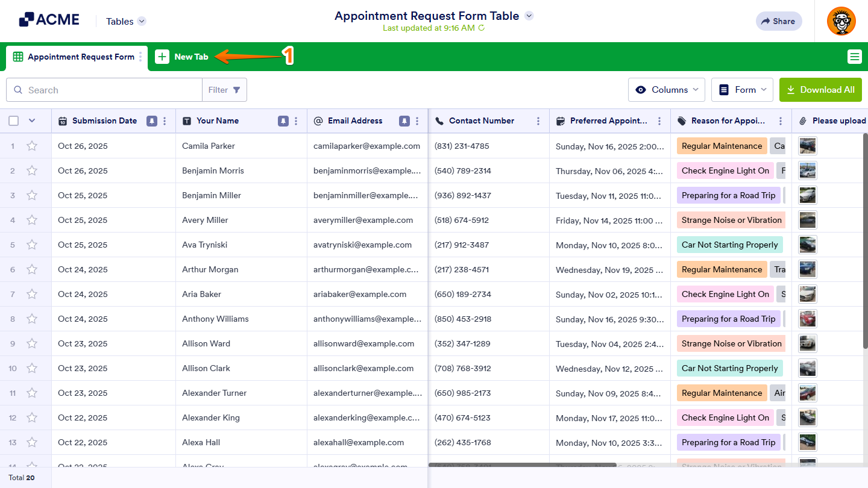The height and width of the screenshot is (488, 868).
Task: Star the Anthony Williams row
Action: tap(32, 319)
